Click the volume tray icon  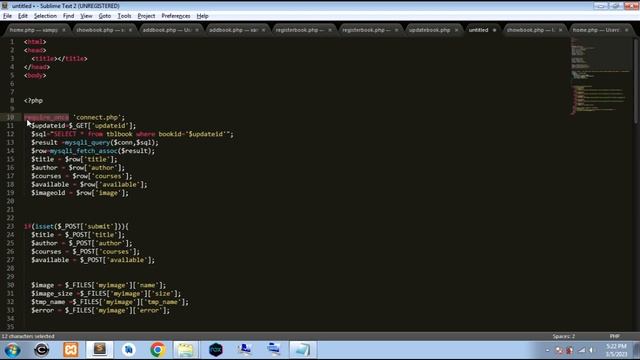(x=591, y=350)
